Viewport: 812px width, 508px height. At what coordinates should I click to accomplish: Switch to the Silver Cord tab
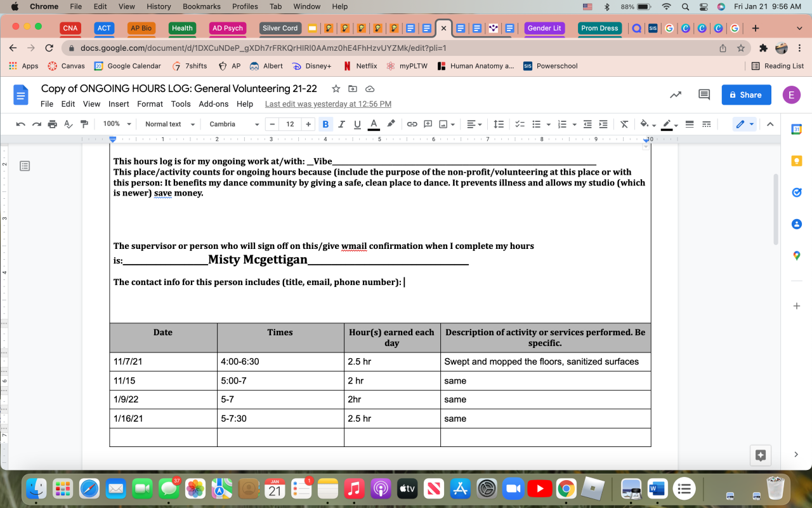click(x=280, y=28)
